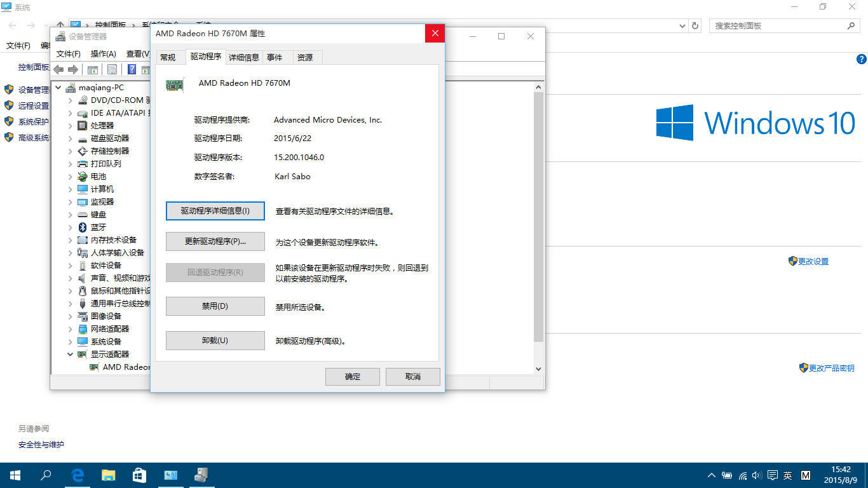This screenshot has height=488, width=868.
Task: Click the Back arrow in Device Manager toolbar
Action: pos(59,69)
